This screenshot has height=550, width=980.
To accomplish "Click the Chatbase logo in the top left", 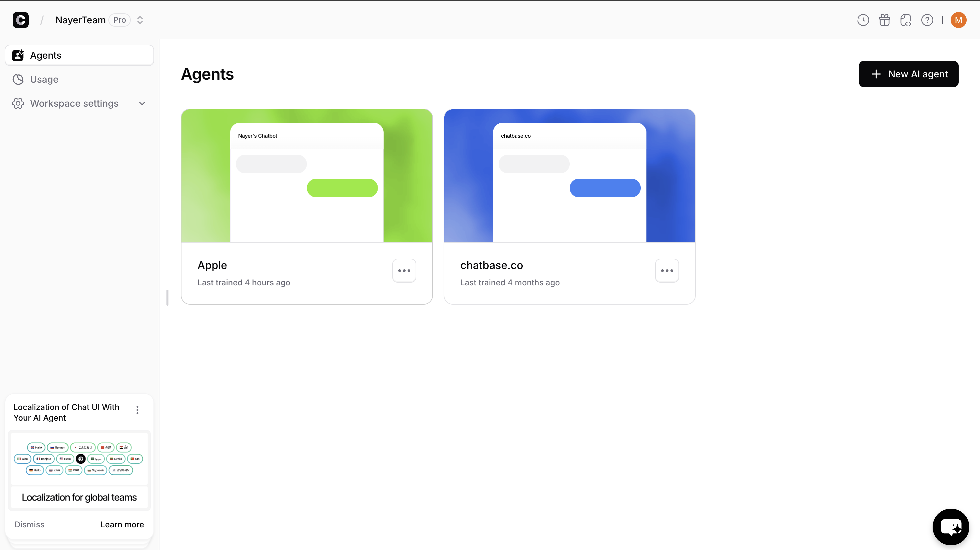I will 21,20.
